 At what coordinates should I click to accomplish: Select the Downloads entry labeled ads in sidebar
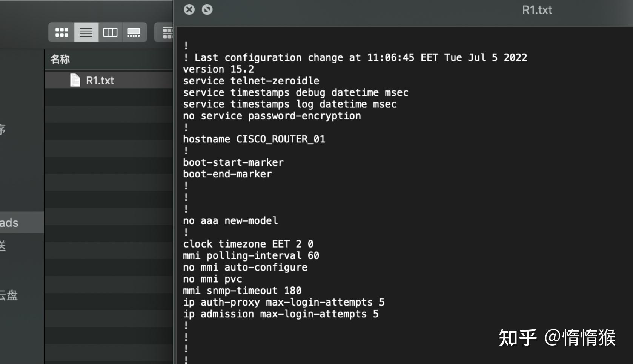pos(9,222)
